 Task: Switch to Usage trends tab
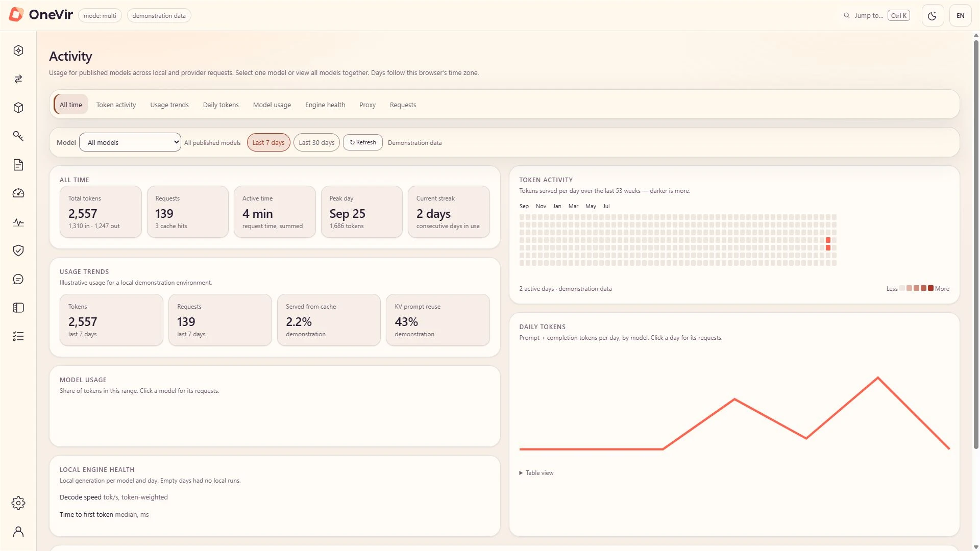tap(169, 105)
